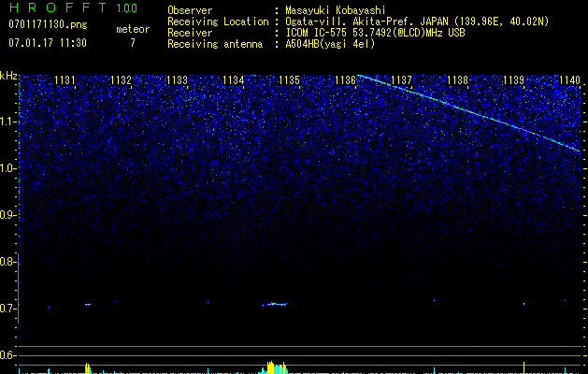Screen dimensions: 588x374
Task: Click the 1133 time marker
Action: 177,80
